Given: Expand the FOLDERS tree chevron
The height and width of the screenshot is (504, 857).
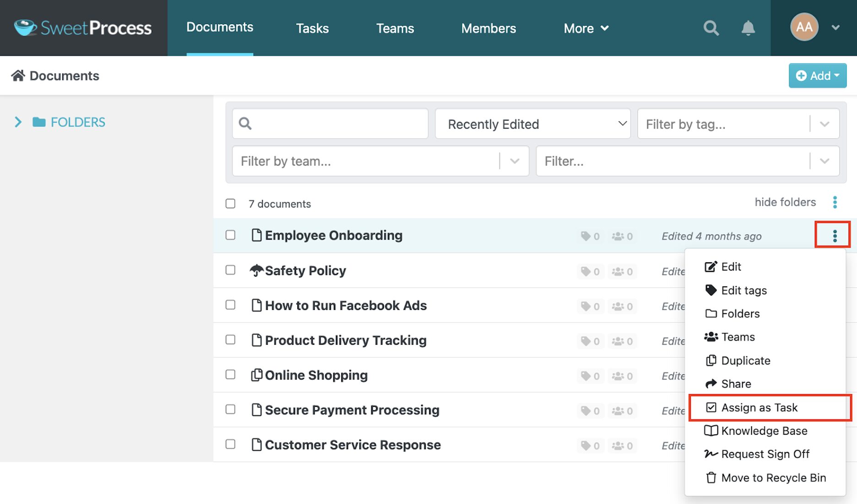Looking at the screenshot, I should pos(18,122).
